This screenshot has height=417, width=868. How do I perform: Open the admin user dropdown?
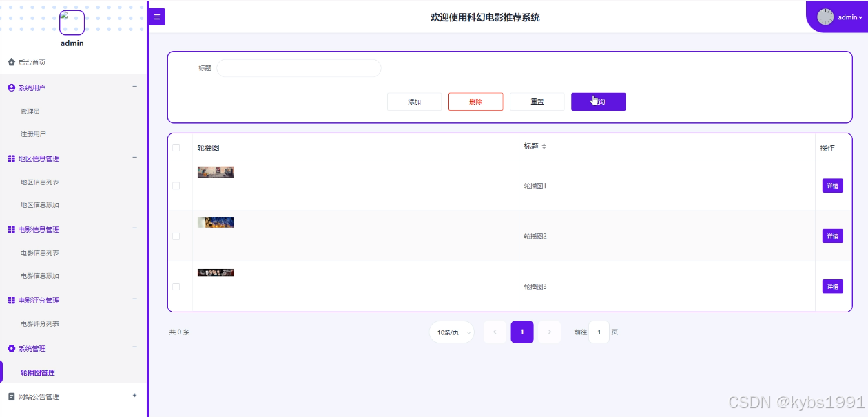click(x=850, y=17)
